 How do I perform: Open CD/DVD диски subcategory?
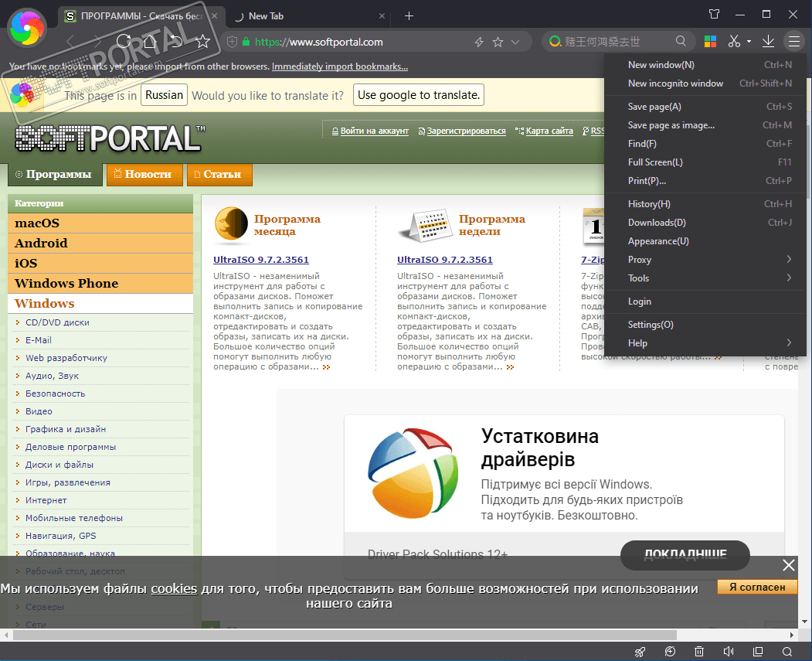tap(57, 322)
